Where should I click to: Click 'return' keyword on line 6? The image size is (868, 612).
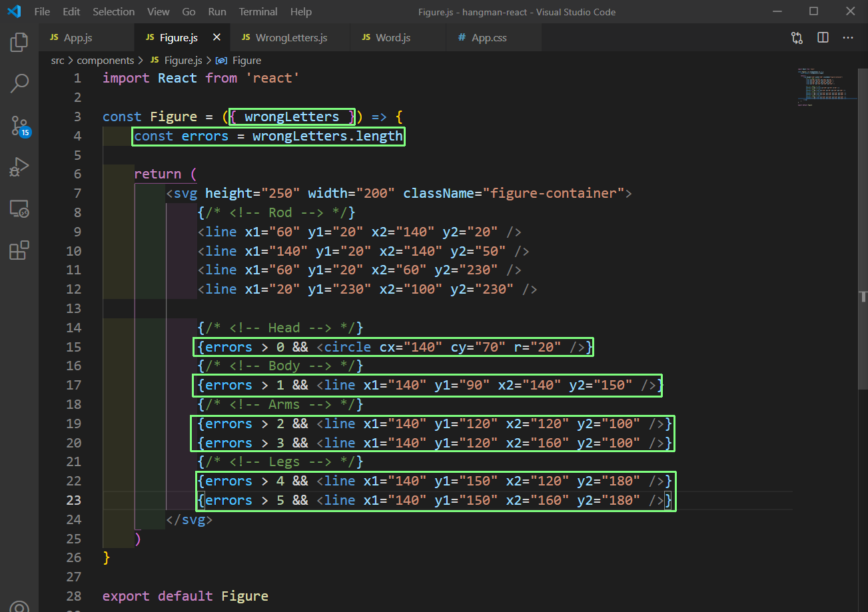[157, 174]
